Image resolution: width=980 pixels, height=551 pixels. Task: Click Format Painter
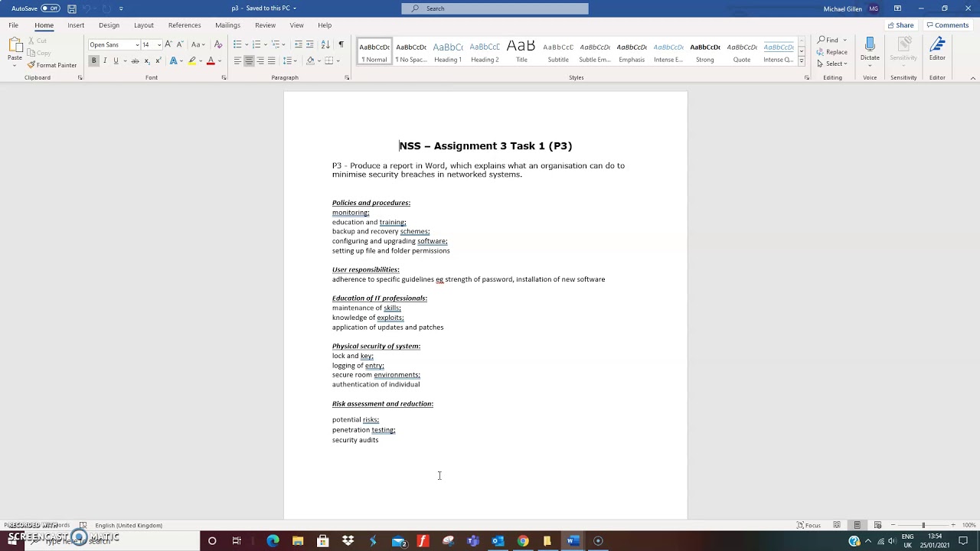pyautogui.click(x=52, y=65)
